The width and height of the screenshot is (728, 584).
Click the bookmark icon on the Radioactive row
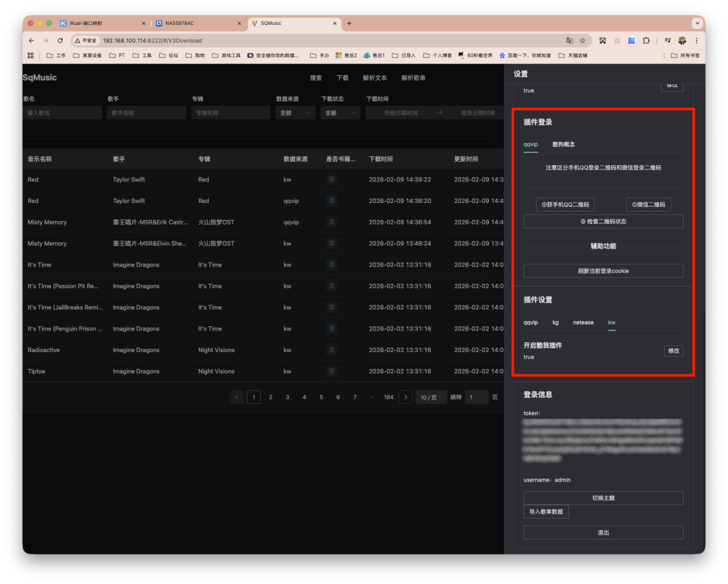point(331,349)
